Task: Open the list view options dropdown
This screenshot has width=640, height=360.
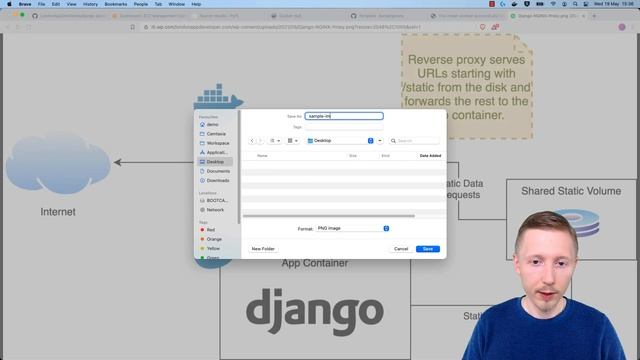Action: click(x=275, y=141)
